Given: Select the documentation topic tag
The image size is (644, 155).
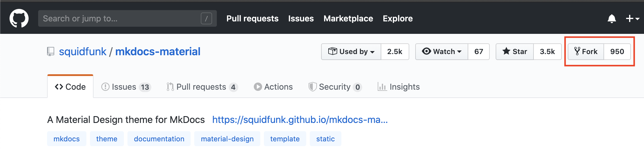Looking at the screenshot, I should [x=159, y=139].
